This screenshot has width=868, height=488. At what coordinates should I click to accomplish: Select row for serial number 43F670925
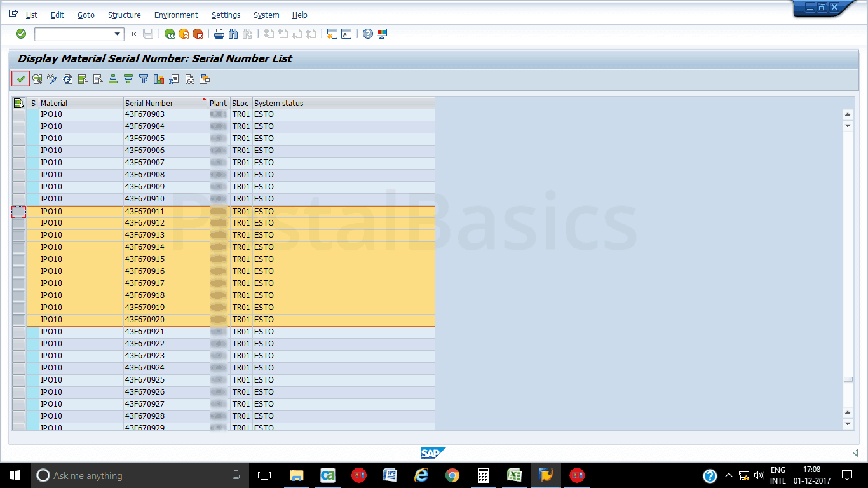[x=18, y=380]
